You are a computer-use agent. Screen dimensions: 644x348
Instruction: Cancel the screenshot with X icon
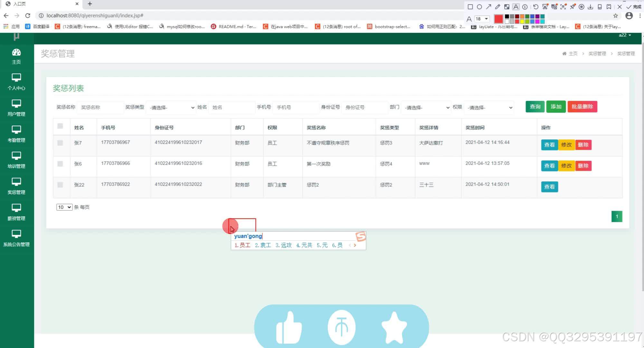click(620, 7)
